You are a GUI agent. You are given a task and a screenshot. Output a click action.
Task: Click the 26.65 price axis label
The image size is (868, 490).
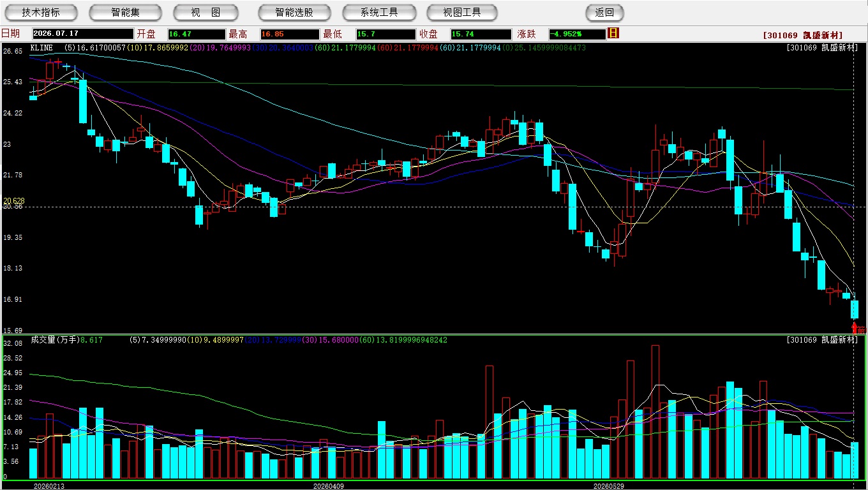click(x=13, y=51)
